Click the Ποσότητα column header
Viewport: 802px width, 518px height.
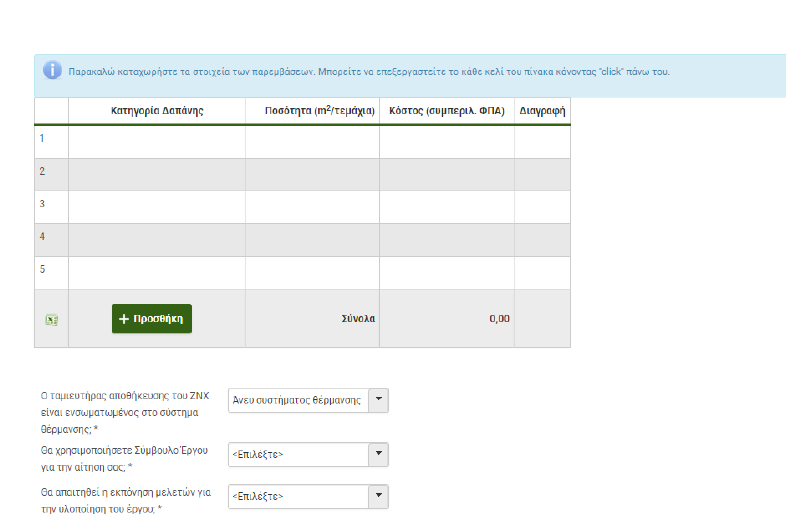pyautogui.click(x=312, y=111)
